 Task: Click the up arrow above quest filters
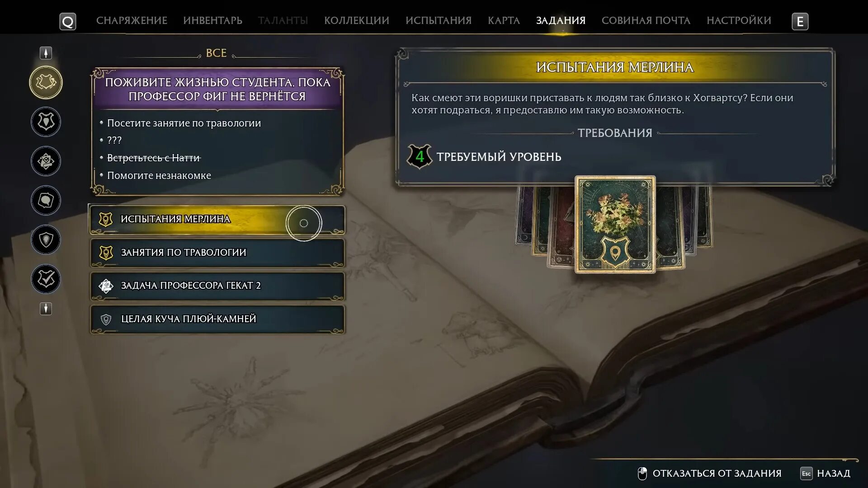46,53
